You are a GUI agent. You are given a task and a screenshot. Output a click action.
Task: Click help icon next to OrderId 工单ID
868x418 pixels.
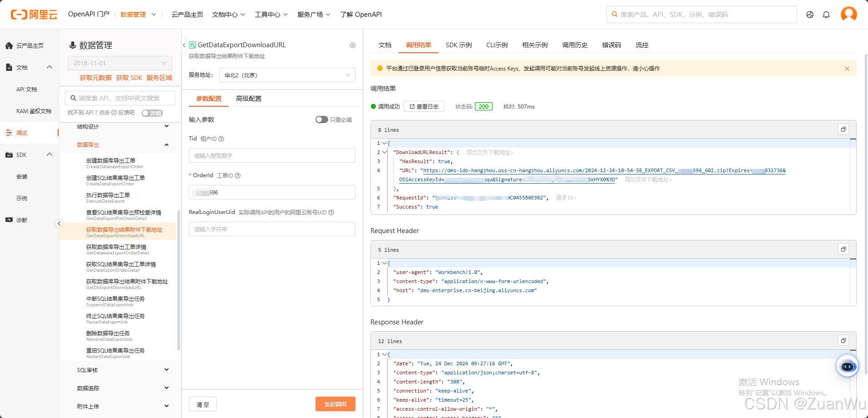[x=237, y=175]
